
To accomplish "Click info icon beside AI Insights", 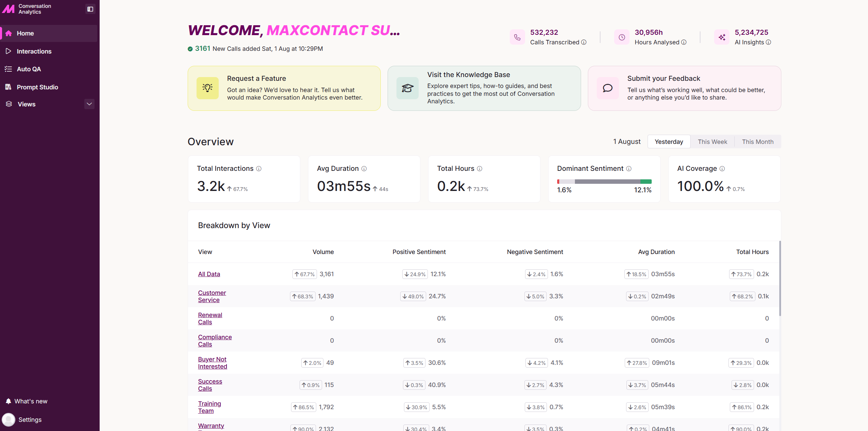I will click(768, 42).
